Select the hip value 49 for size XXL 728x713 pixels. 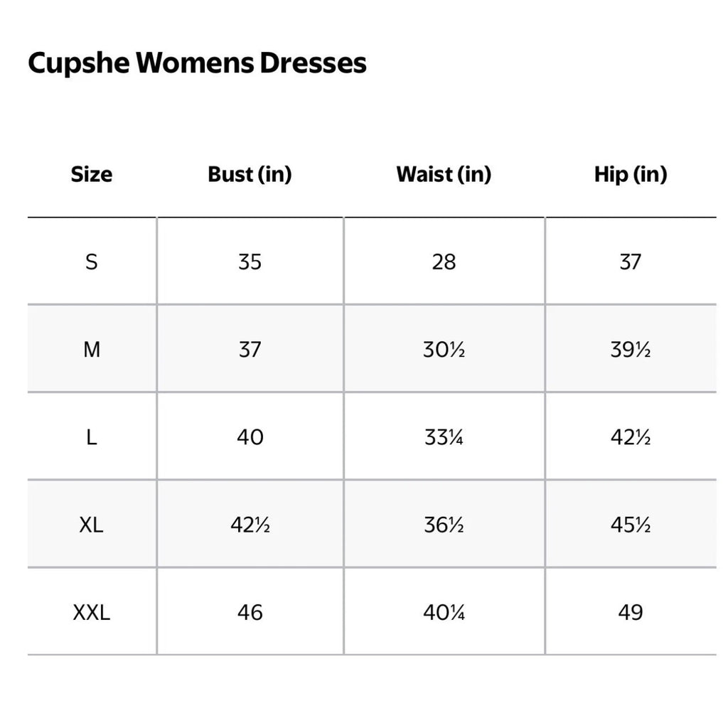point(631,612)
